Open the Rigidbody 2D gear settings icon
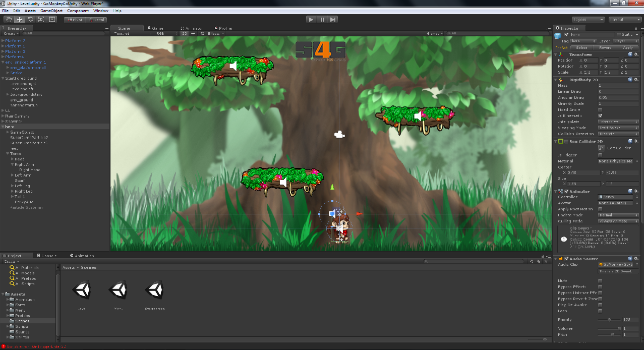The image size is (644, 350). [637, 80]
